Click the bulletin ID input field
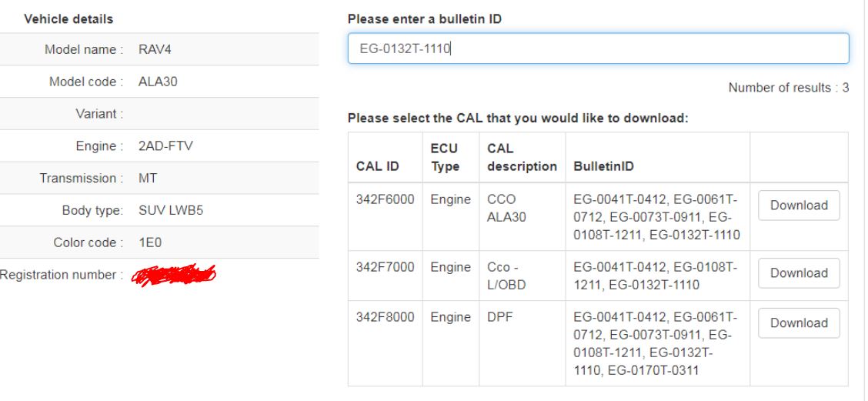Screen dimensions: 868x401 (x=597, y=48)
